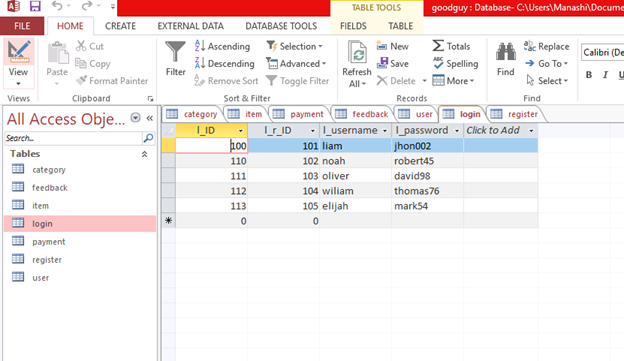
Task: Select the item table in navigation pane
Action: 80,206
